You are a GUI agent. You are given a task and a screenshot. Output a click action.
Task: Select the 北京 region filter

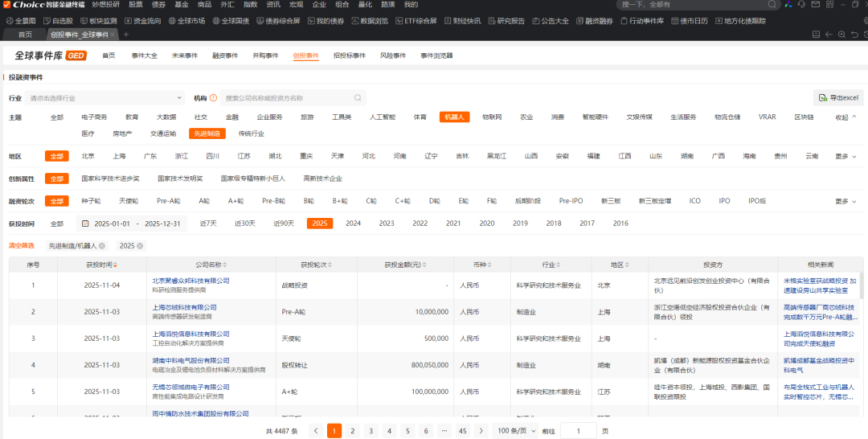coord(88,156)
